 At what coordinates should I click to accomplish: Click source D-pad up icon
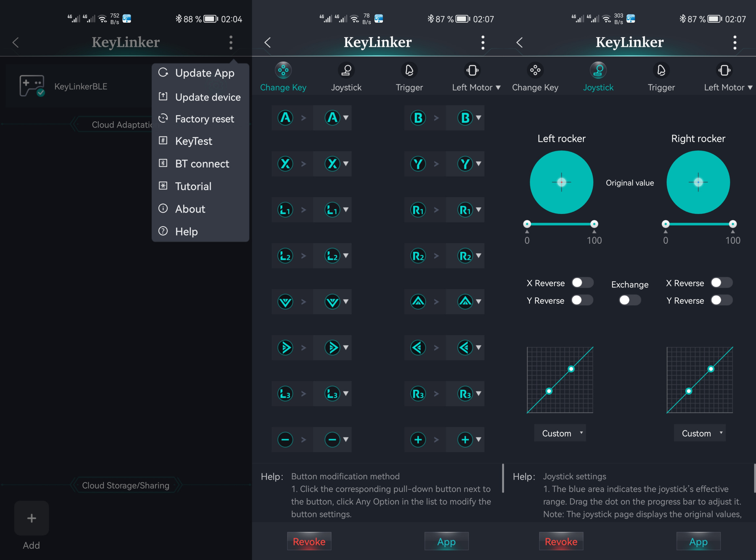[418, 302]
